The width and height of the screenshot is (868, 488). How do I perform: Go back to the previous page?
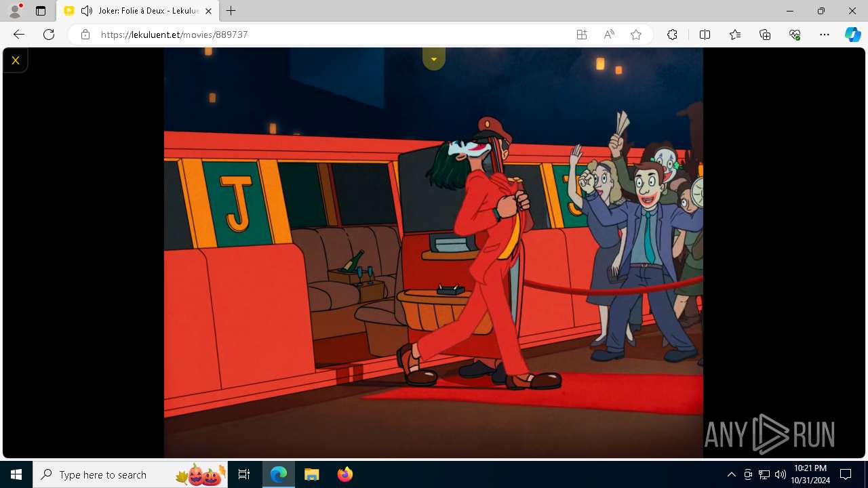point(19,35)
